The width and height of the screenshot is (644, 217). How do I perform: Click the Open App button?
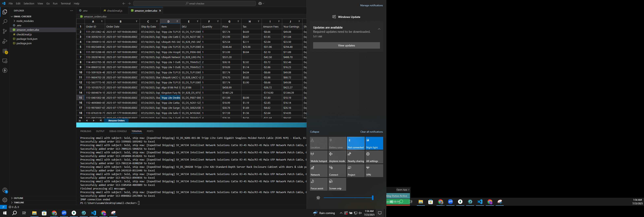tap(403, 190)
